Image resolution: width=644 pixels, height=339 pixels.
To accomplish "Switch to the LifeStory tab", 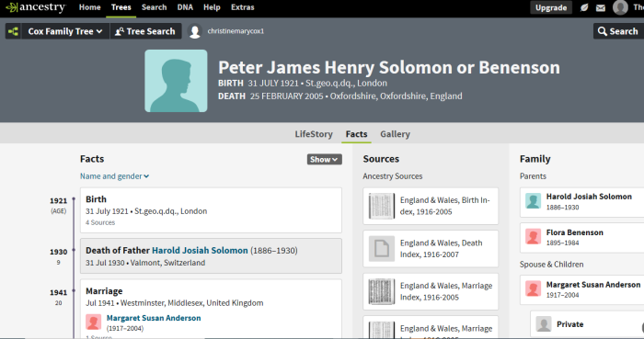I will 314,134.
